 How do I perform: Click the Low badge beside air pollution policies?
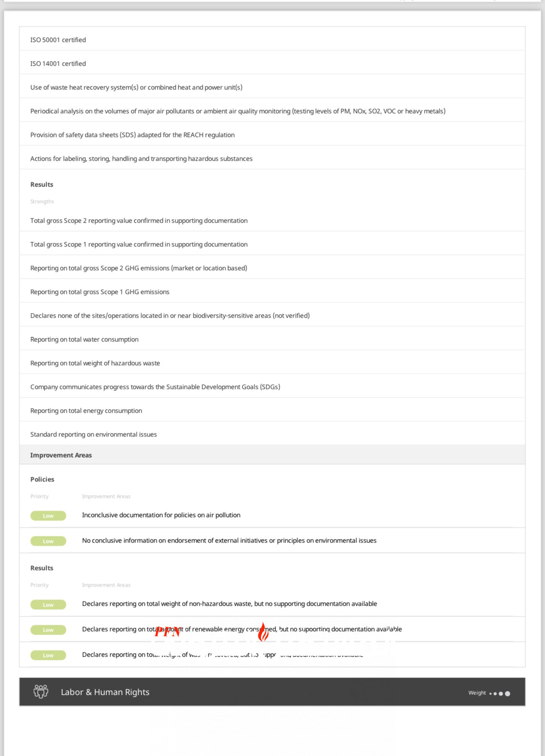pyautogui.click(x=48, y=516)
